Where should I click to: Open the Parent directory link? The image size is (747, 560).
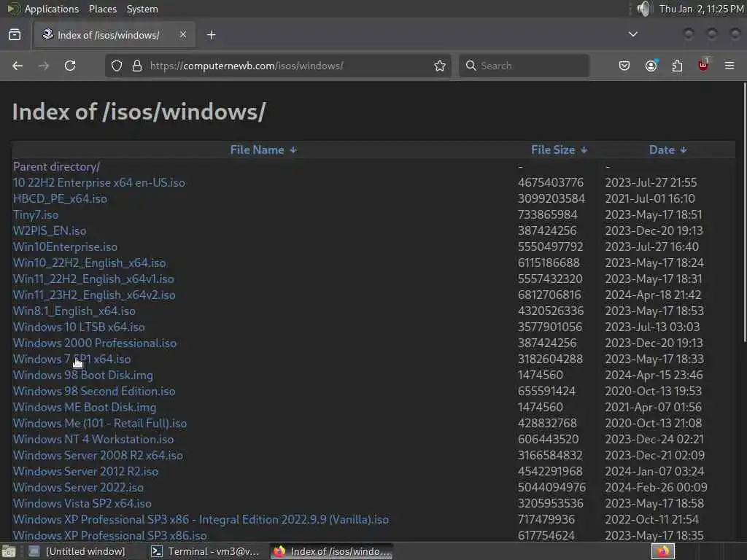(56, 167)
